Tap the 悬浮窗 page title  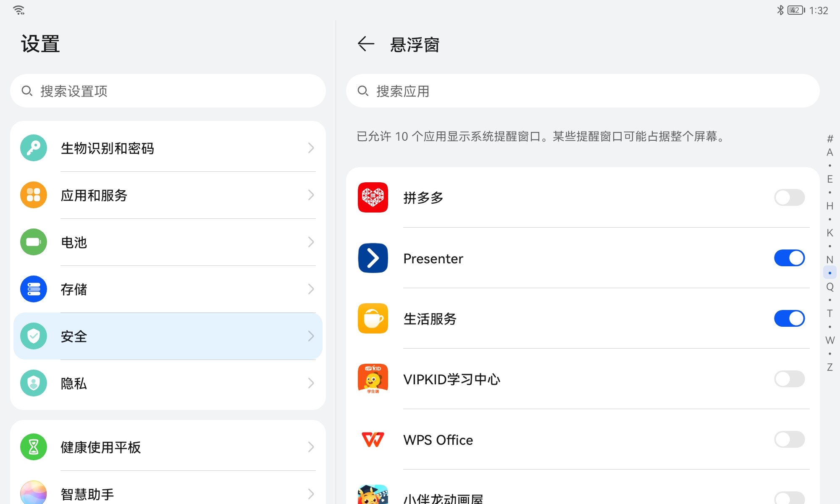415,45
